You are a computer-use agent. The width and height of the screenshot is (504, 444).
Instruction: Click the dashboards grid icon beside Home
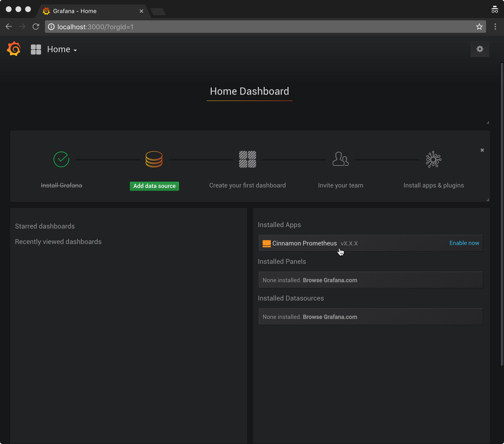coord(36,49)
